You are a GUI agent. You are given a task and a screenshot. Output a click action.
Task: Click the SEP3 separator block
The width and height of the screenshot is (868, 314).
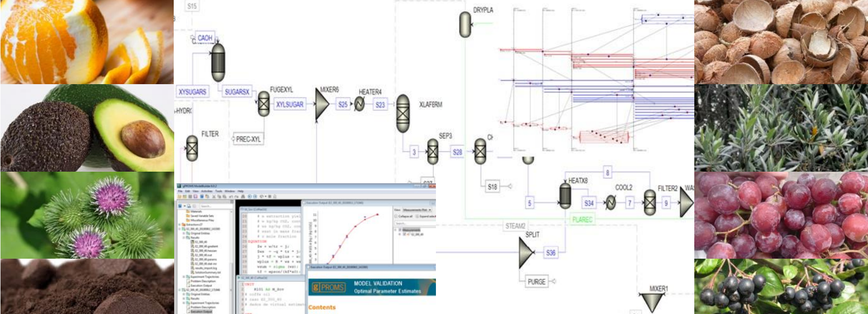433,152
